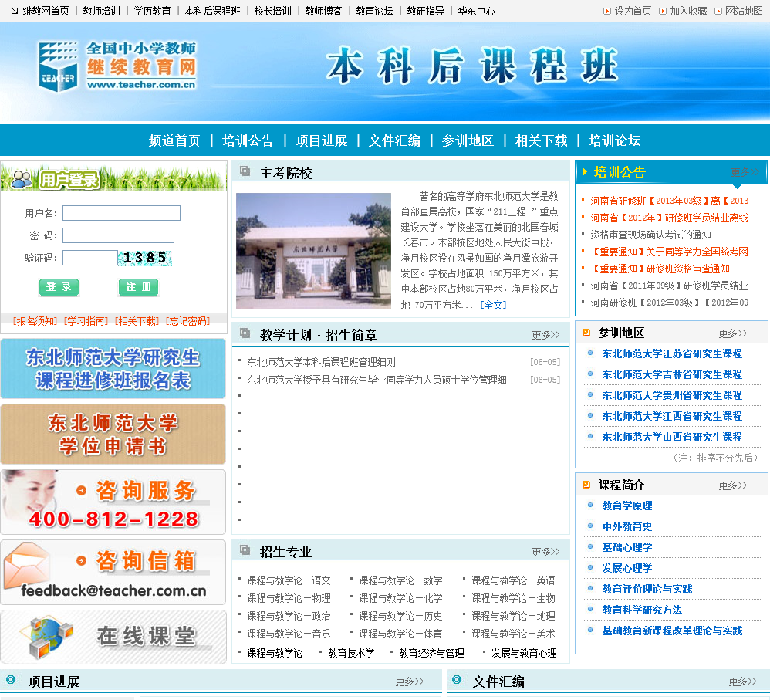
Task: Expand 更多 in 项目进展 section
Action: (410, 681)
